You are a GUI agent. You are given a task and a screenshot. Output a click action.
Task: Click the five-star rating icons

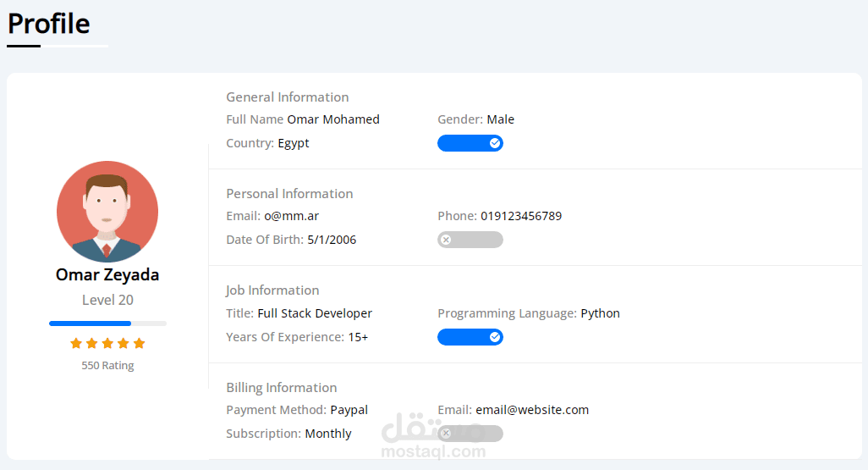click(x=107, y=343)
